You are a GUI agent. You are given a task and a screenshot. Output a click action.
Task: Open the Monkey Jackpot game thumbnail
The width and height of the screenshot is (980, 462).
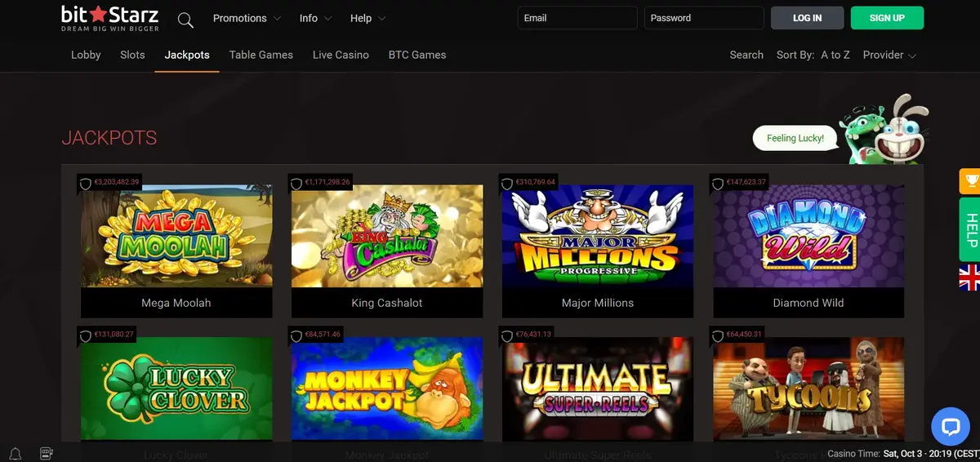point(387,389)
